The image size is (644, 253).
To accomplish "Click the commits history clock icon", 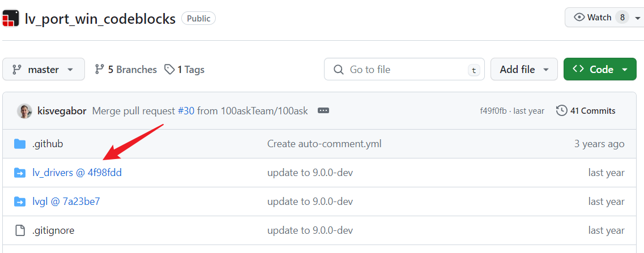I will [561, 111].
